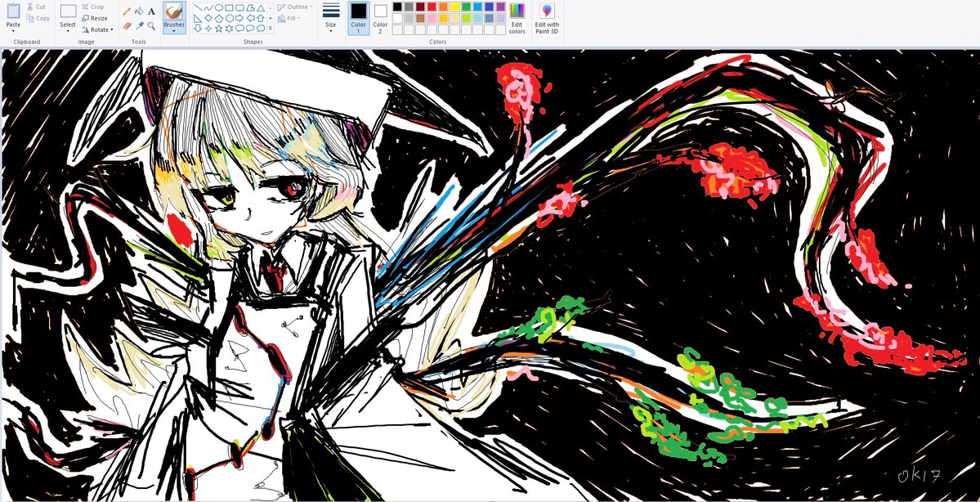Click the character's red eye on canvas
Viewport: 980px width, 502px height.
click(x=293, y=188)
